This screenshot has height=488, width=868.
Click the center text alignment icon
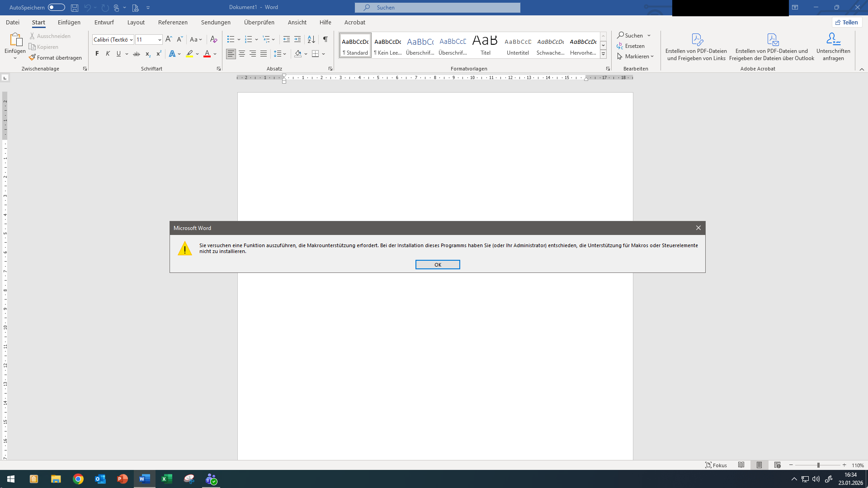[242, 54]
